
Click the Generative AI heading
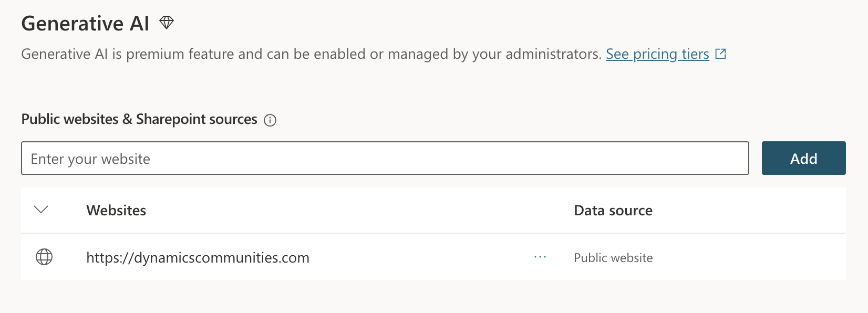(86, 24)
